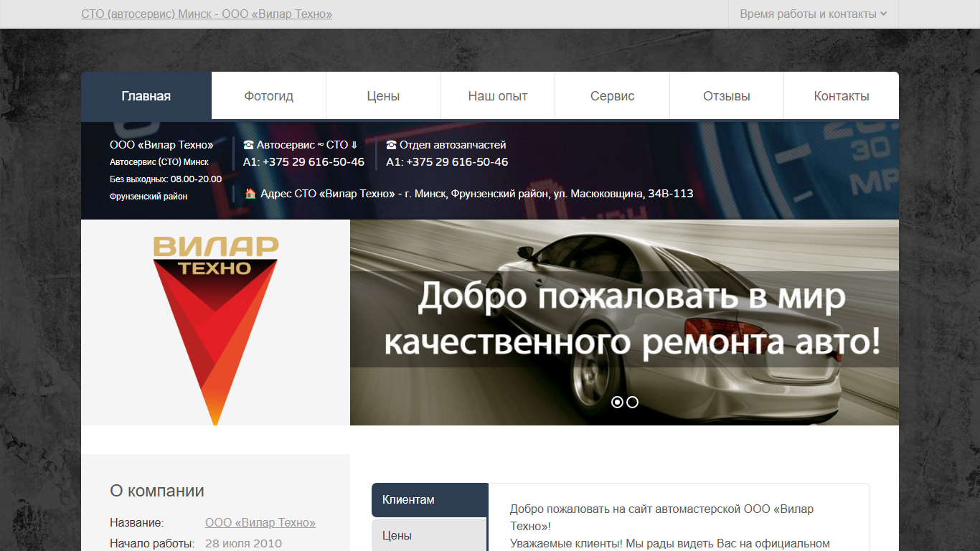Select the second slider dot indicator
The height and width of the screenshot is (551, 980).
pos(632,402)
